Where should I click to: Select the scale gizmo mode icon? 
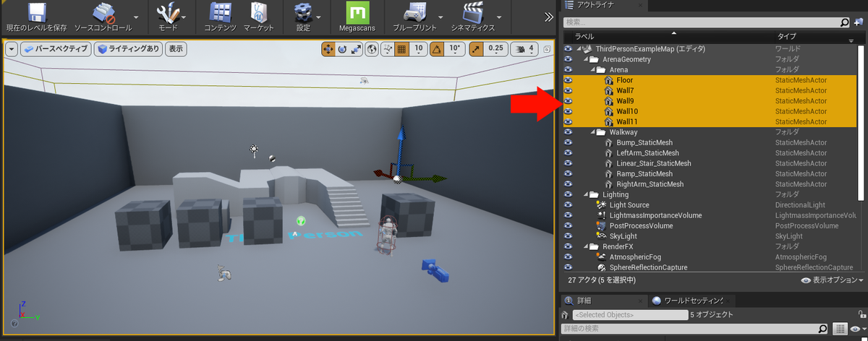tap(356, 49)
